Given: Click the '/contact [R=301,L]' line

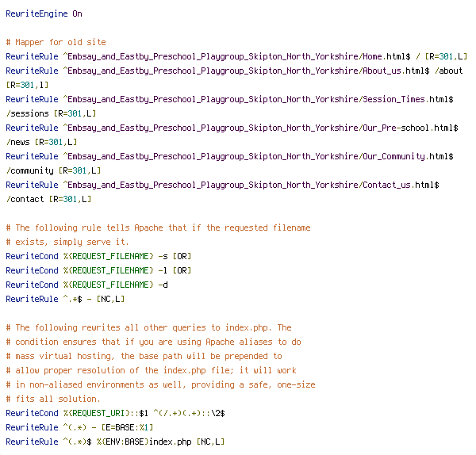Looking at the screenshot, I should pyautogui.click(x=48, y=199).
